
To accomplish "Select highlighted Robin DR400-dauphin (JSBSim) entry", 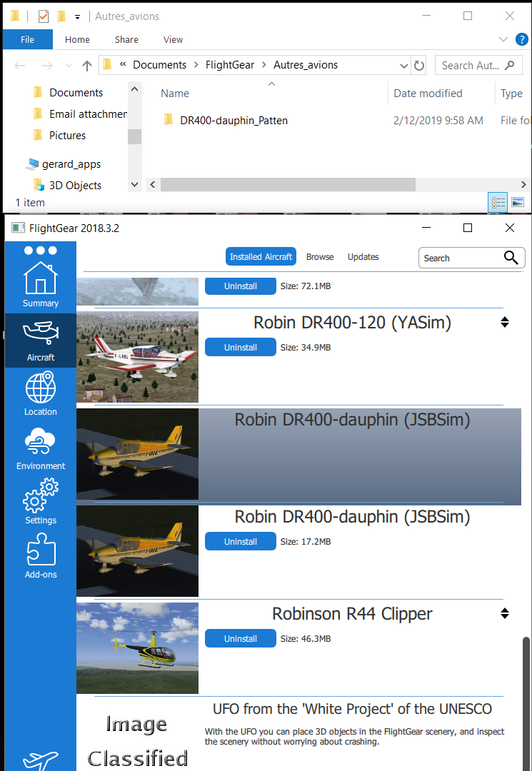I will [299, 457].
